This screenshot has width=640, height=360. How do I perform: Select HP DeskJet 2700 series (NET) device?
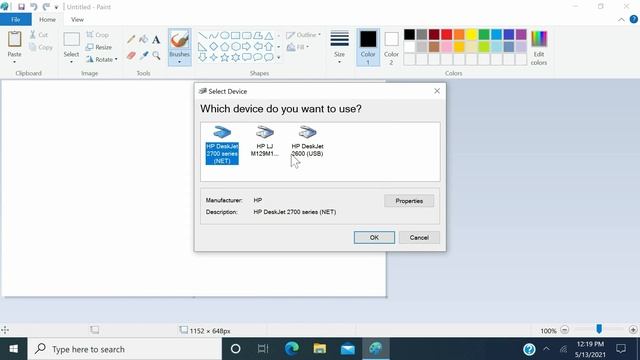[x=222, y=145]
